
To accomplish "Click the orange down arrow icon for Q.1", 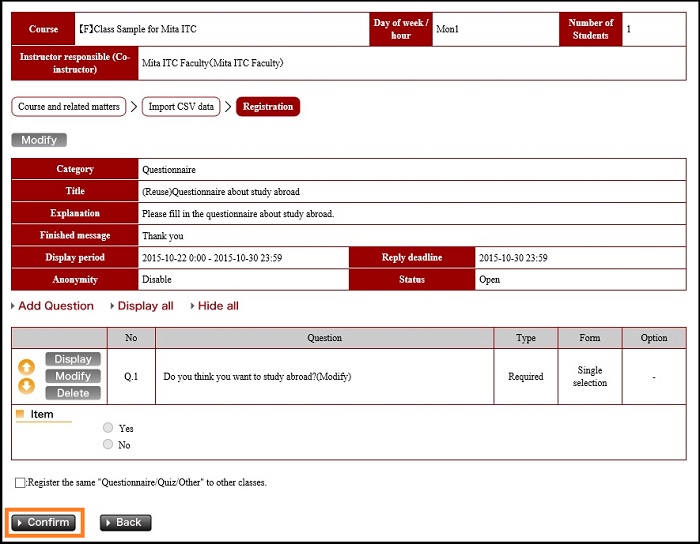I will click(x=27, y=386).
